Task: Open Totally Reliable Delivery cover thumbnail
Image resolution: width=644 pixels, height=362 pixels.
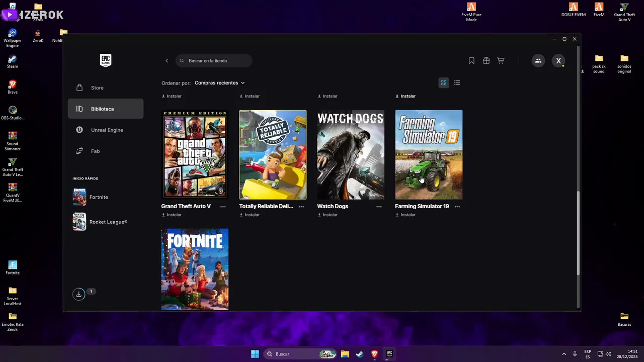Action: [273, 154]
